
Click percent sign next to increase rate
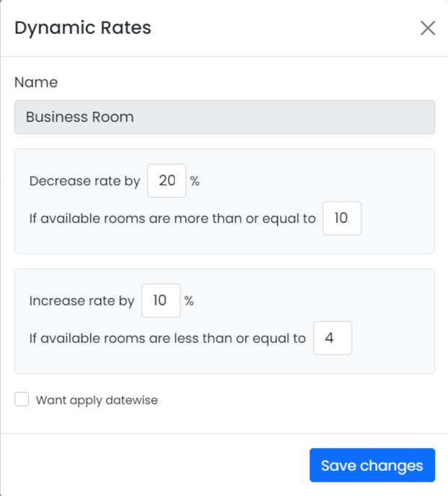189,301
